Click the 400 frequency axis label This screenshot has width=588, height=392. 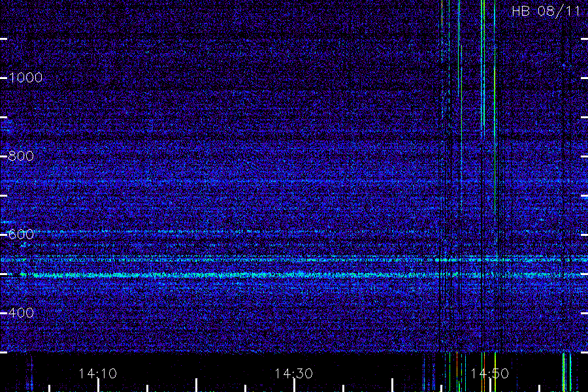click(21, 313)
